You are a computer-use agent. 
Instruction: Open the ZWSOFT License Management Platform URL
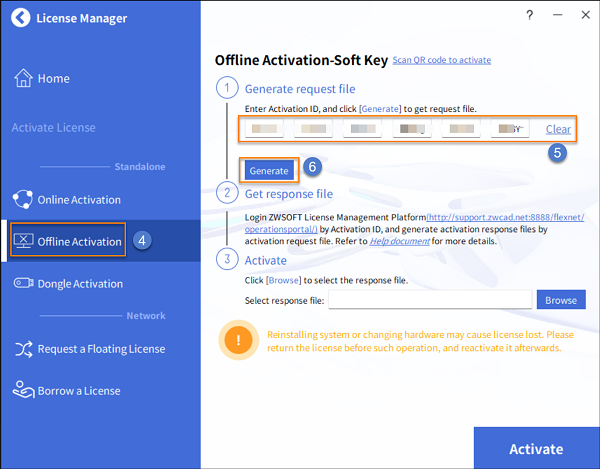(505, 217)
